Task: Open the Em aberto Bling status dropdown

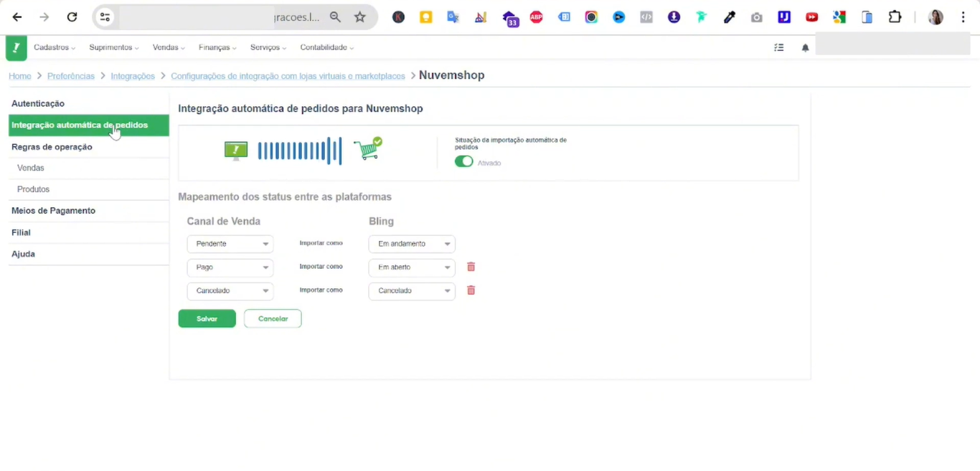Action: [412, 267]
